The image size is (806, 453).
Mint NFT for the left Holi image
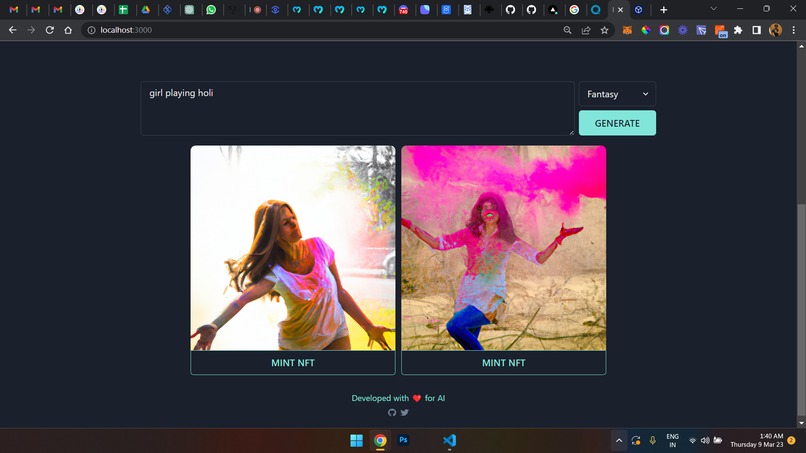click(x=292, y=363)
